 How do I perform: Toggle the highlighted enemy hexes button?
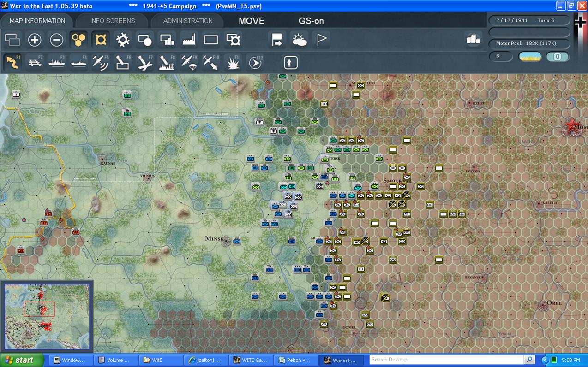pos(101,40)
